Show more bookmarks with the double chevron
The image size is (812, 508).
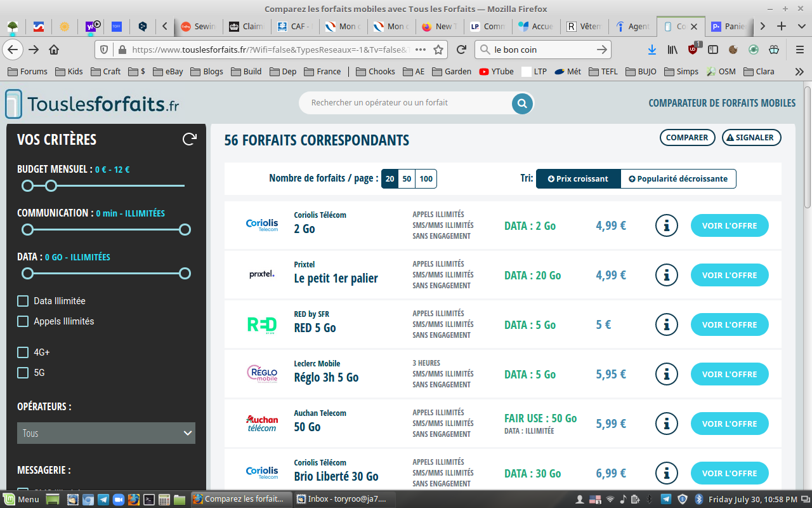pyautogui.click(x=799, y=72)
